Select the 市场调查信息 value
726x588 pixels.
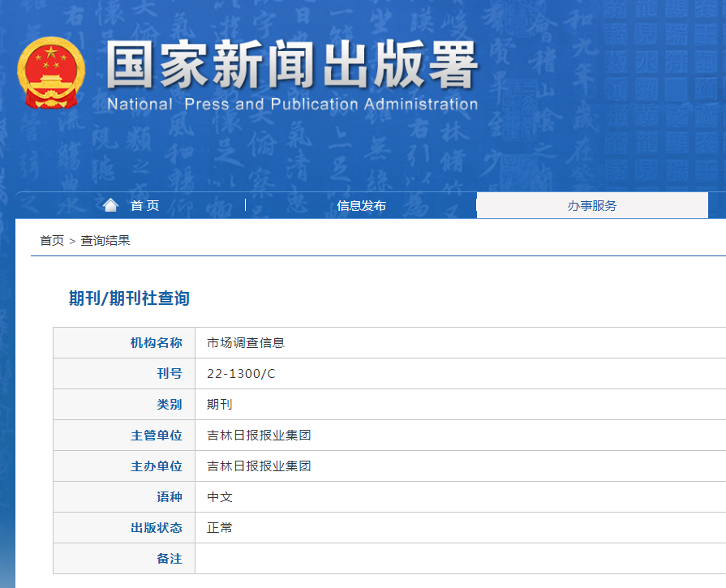point(246,342)
